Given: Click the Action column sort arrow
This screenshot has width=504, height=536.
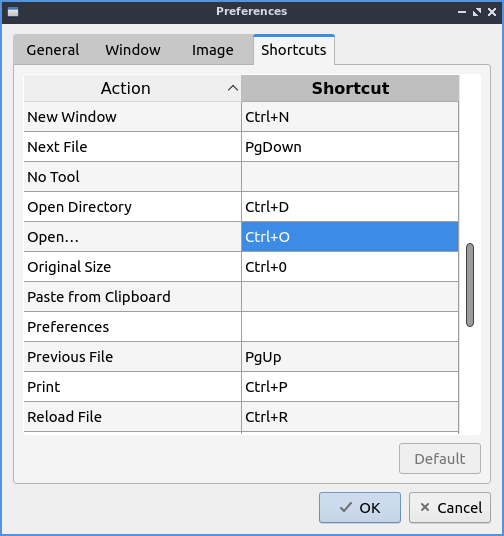Looking at the screenshot, I should click(x=233, y=89).
